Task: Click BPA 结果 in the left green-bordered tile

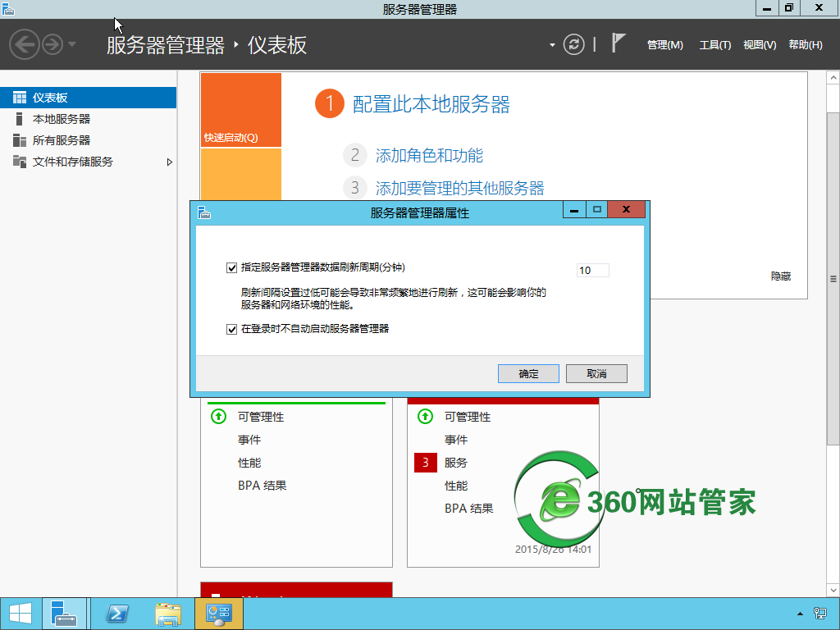Action: coord(262,486)
